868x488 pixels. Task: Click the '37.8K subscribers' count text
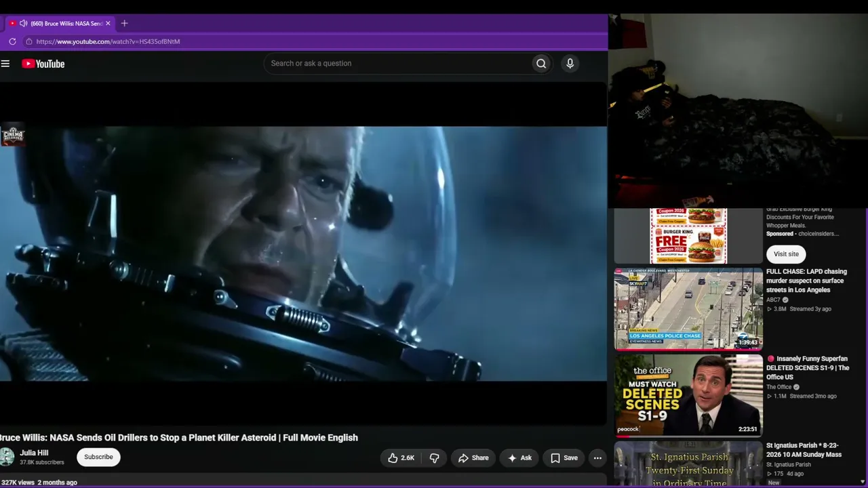42,462
